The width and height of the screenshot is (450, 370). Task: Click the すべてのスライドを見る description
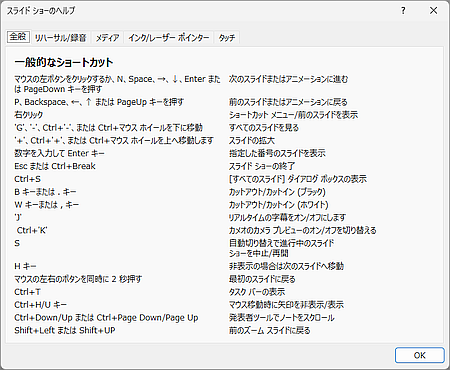[264, 128]
